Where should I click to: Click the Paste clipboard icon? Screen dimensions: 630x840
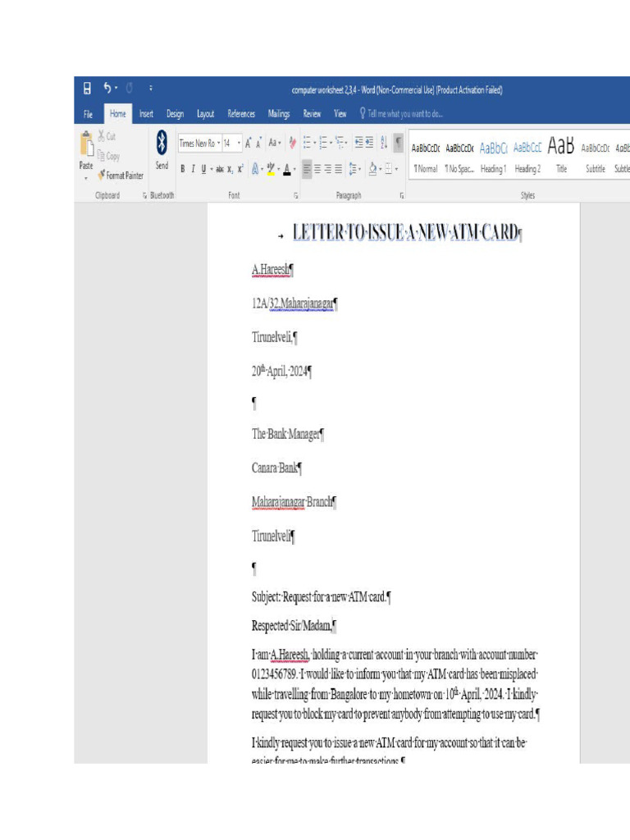click(86, 144)
